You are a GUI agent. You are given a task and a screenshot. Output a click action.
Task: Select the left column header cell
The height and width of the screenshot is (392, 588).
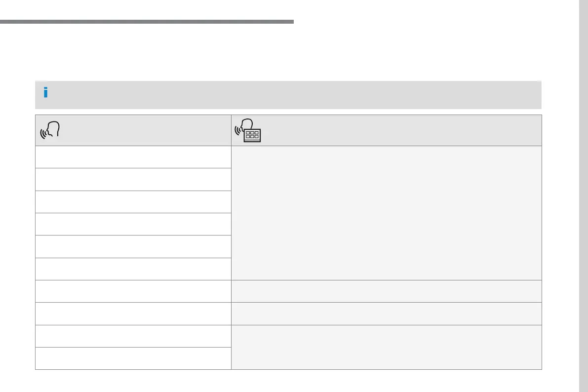tap(133, 130)
